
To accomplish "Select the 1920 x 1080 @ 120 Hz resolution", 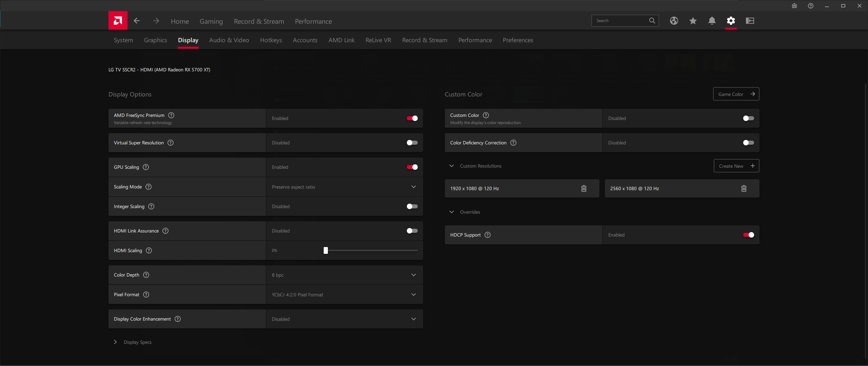I will (x=522, y=188).
